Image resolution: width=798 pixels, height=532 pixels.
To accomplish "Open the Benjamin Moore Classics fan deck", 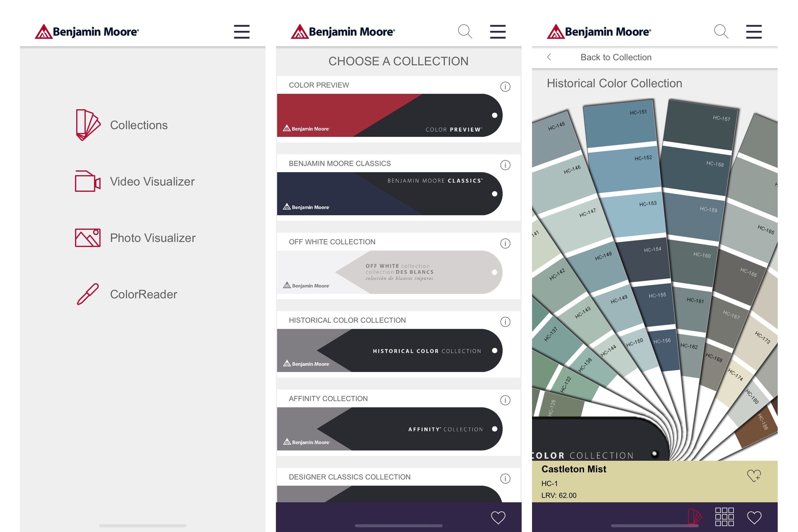I will point(389,194).
